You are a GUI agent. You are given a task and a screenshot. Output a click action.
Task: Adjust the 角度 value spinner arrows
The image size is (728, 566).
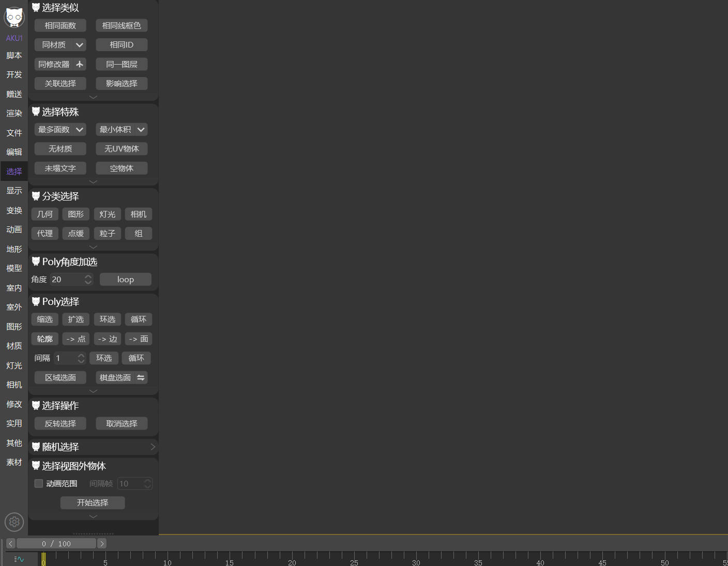pyautogui.click(x=88, y=279)
